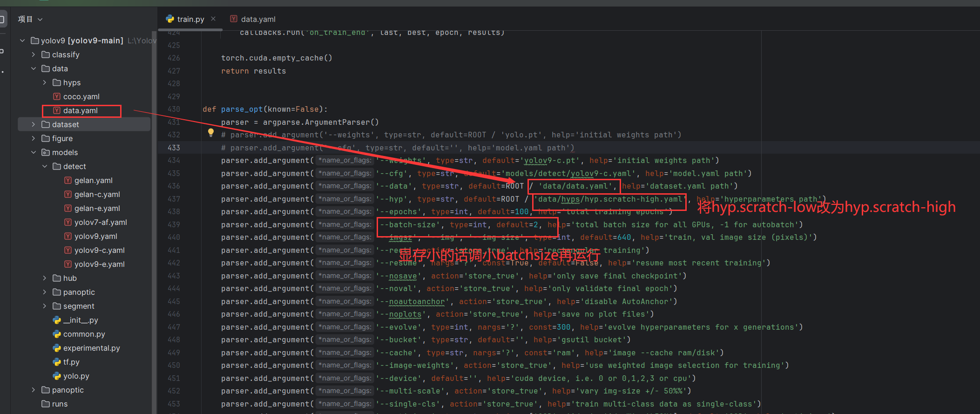Click the 'data/data.yaml' default string on line 436
Screen dimensions: 980x414
pyautogui.click(x=575, y=186)
